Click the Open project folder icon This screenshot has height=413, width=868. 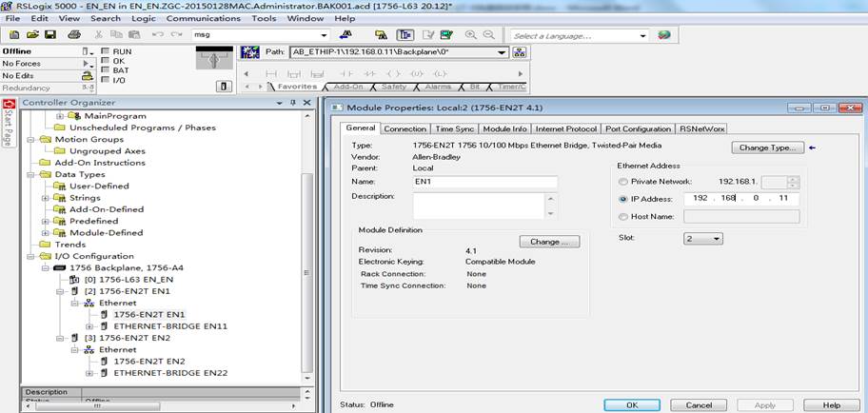point(32,34)
